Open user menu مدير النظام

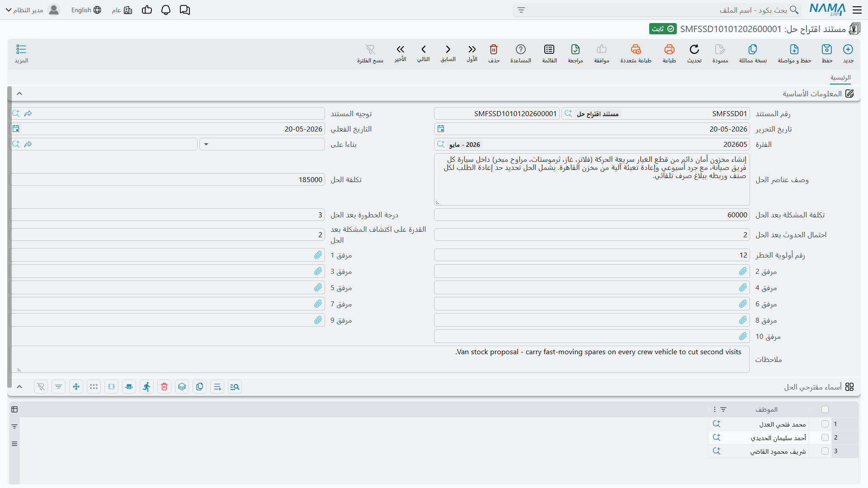coord(33,10)
